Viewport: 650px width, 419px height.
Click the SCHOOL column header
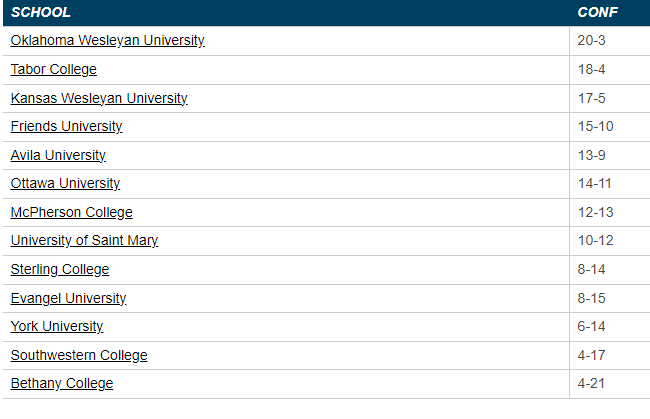(x=39, y=13)
